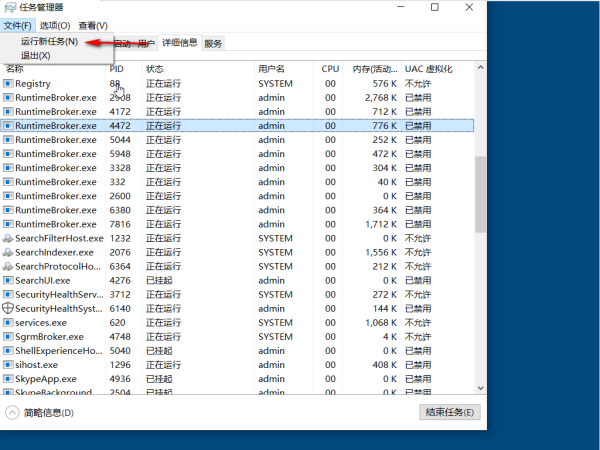
Task: Click the sihost.exe process icon
Action: 8,365
